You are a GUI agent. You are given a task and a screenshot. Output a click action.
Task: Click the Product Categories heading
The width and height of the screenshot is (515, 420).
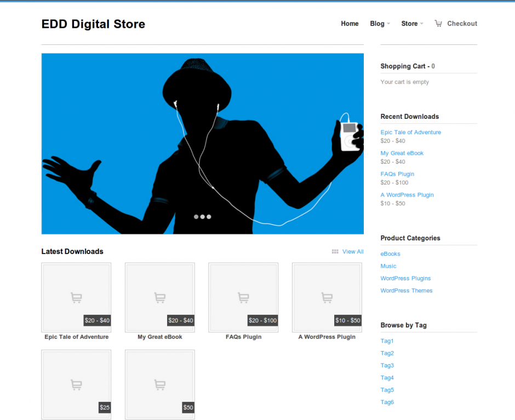tap(410, 238)
